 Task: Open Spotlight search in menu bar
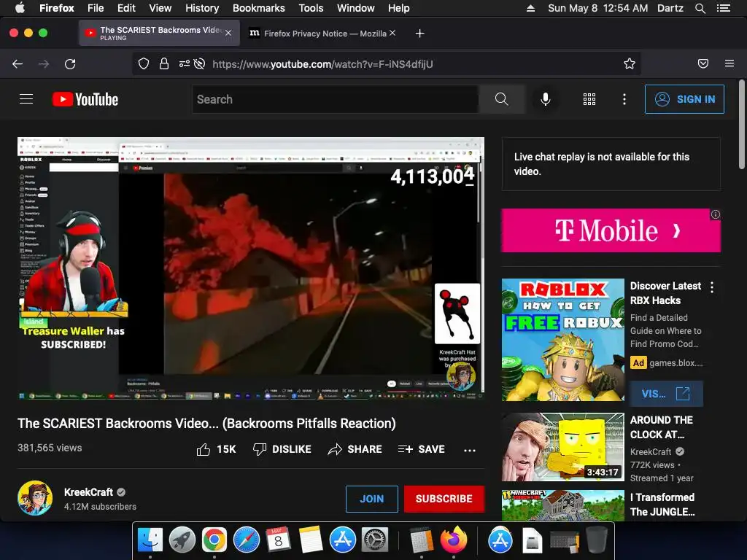700,8
